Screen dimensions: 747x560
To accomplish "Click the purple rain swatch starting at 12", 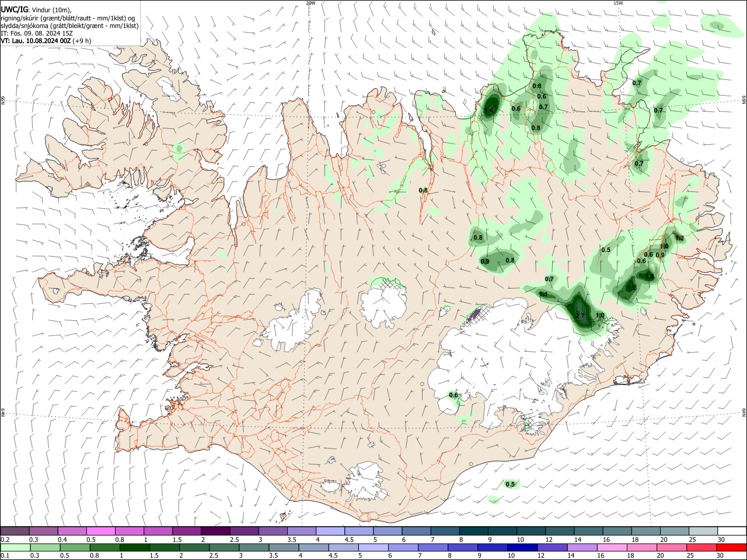I will [552, 547].
